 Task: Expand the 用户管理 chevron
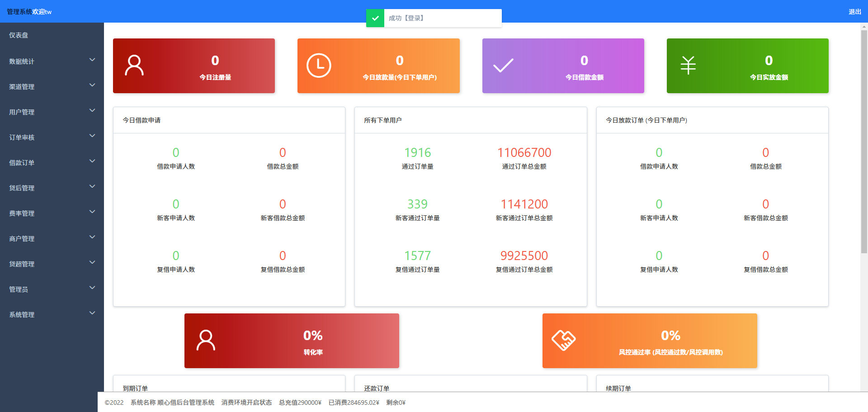coord(92,110)
